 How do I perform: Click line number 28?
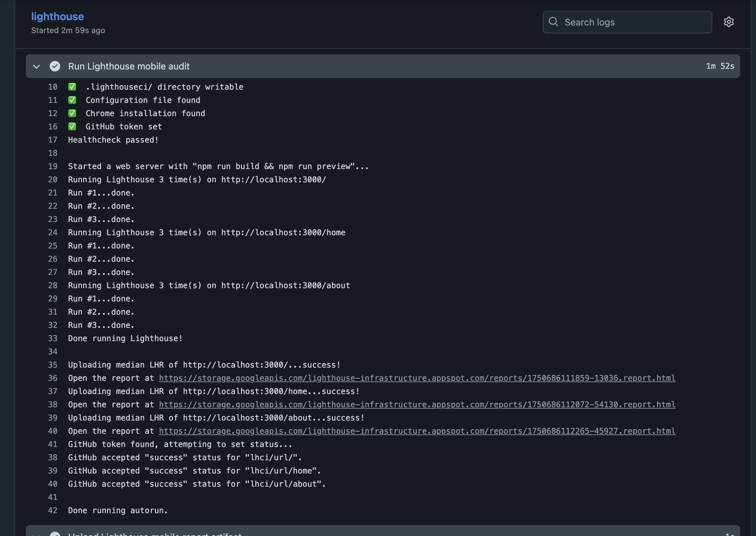tap(53, 285)
